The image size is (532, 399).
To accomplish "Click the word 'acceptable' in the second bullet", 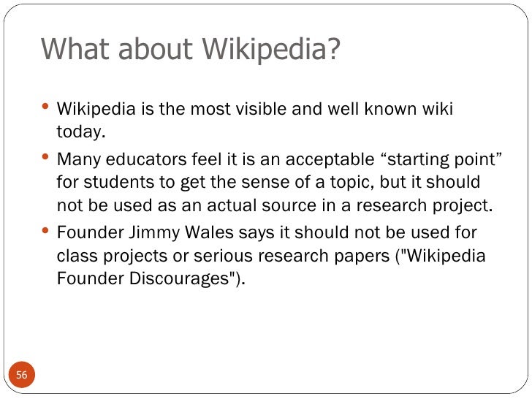I will 330,159.
